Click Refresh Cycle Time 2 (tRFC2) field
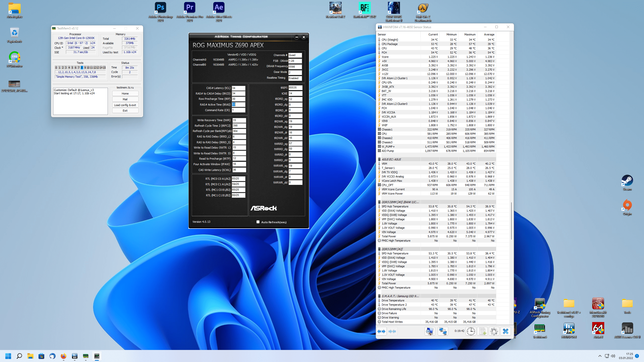The image size is (644, 362). click(239, 126)
